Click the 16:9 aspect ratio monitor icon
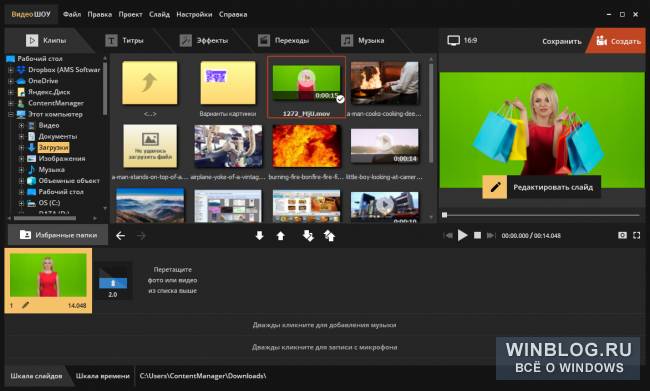 click(x=454, y=41)
